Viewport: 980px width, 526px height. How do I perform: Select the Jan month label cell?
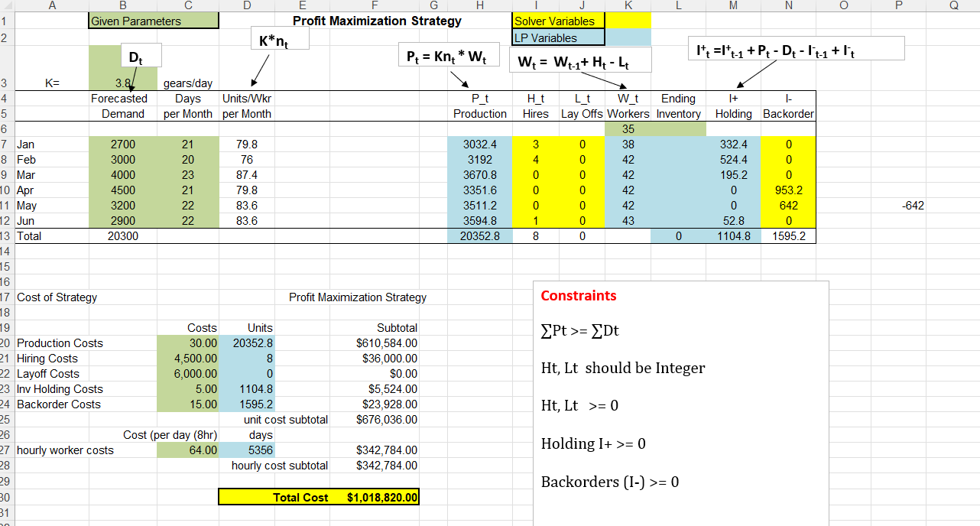(52, 144)
